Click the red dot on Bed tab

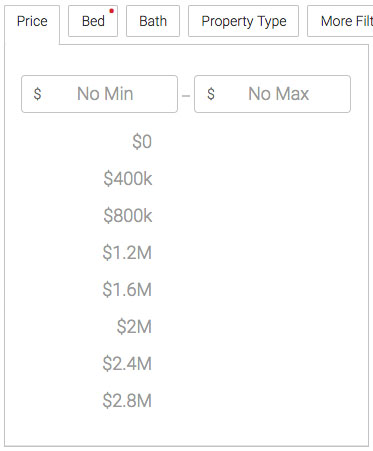point(111,11)
